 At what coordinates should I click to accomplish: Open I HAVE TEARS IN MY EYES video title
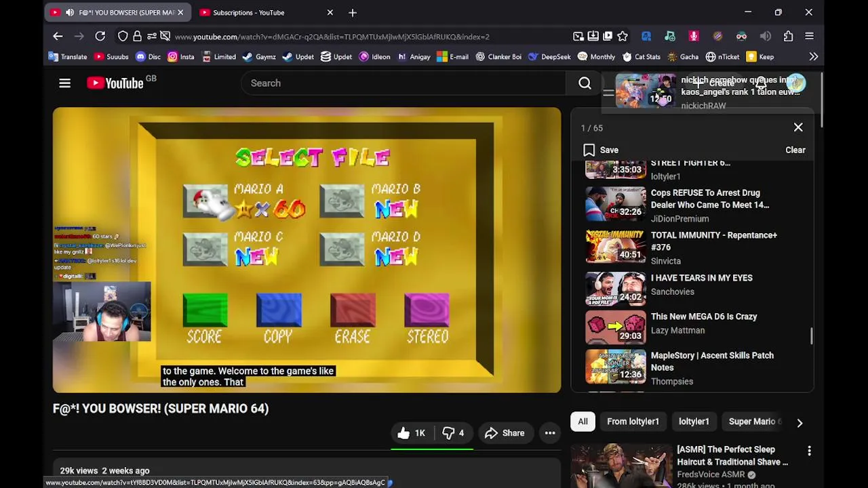pos(701,278)
